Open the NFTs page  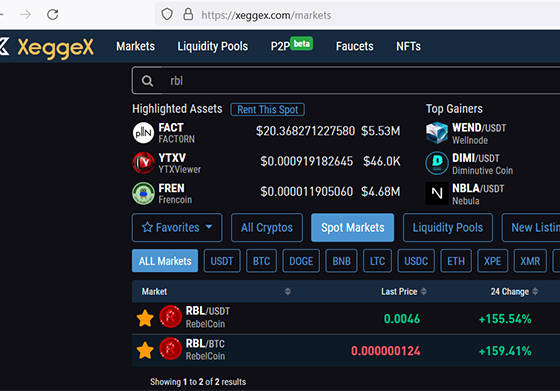(408, 46)
